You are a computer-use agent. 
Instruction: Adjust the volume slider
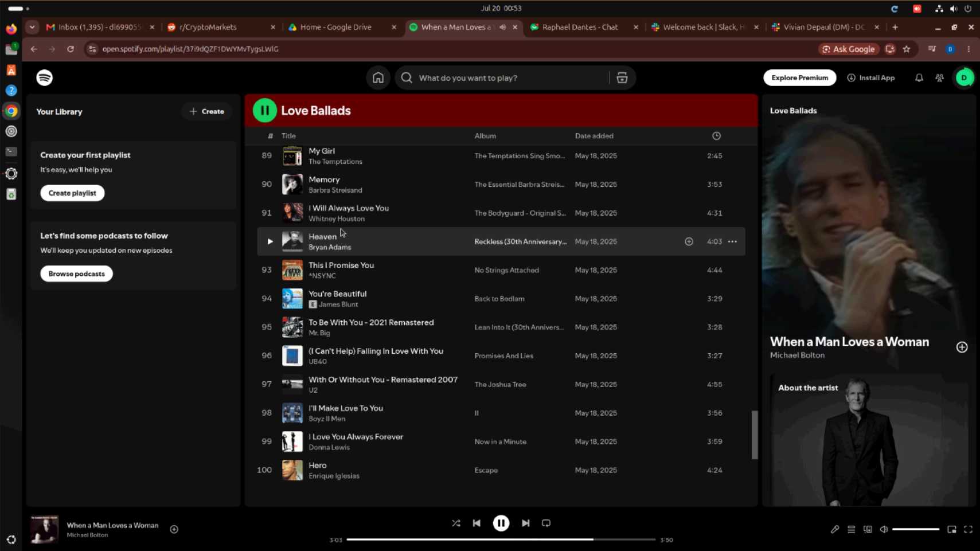coord(915,529)
